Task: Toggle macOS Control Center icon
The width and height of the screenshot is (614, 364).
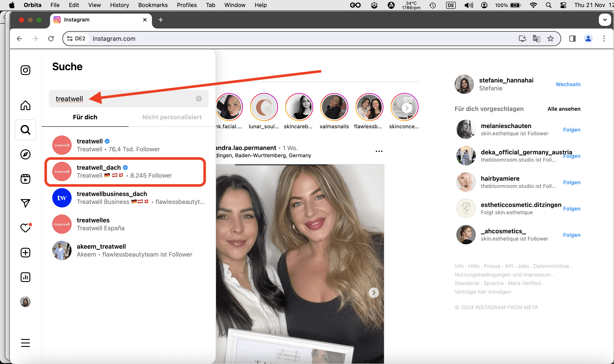Action: (x=563, y=5)
